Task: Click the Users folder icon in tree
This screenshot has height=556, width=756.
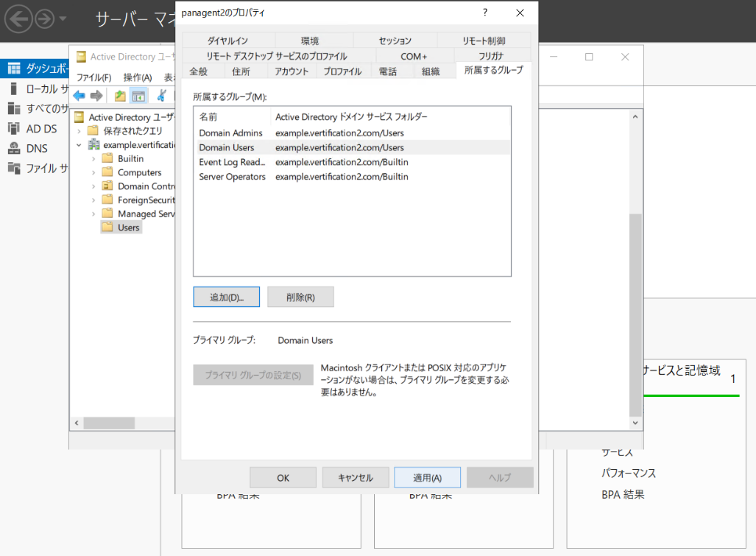Action: tap(108, 227)
